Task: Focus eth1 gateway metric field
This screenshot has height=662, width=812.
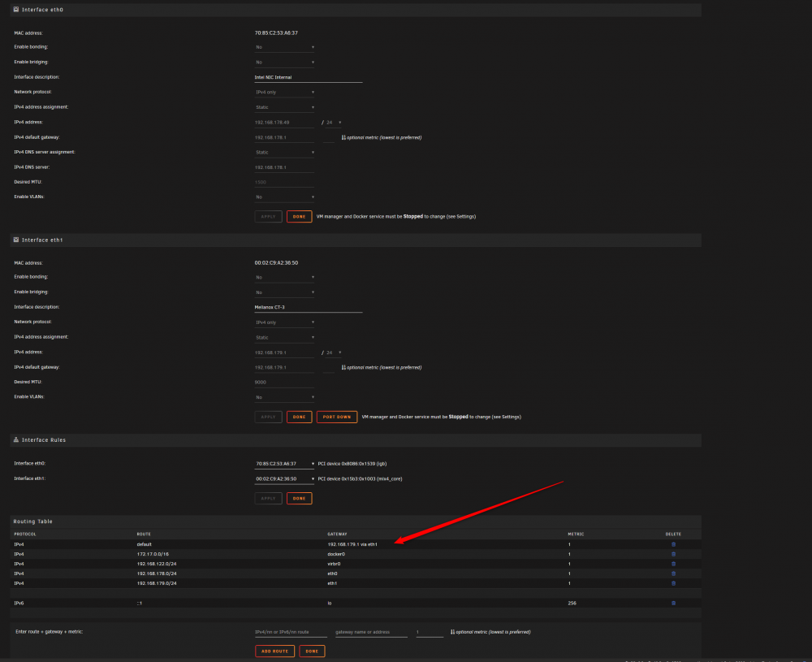Action: 329,368
